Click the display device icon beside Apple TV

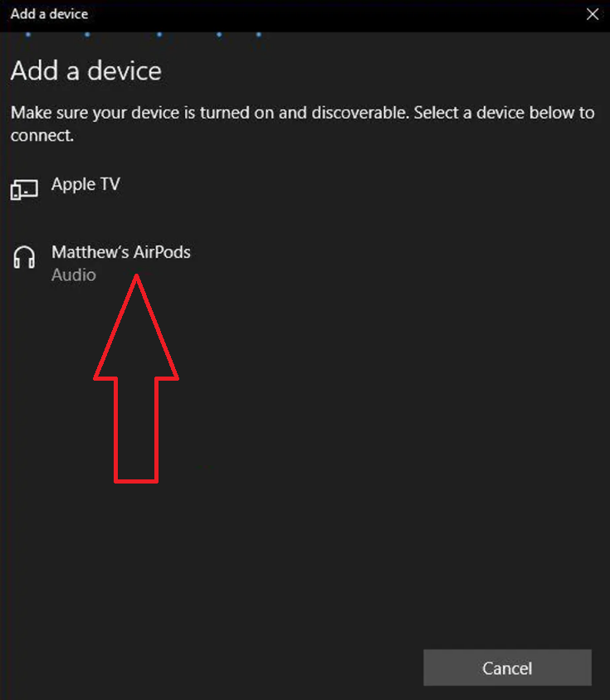click(x=24, y=189)
